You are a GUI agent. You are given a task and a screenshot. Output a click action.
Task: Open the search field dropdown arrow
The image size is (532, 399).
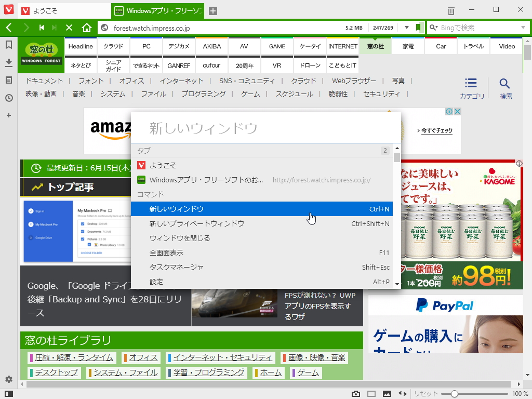point(523,28)
